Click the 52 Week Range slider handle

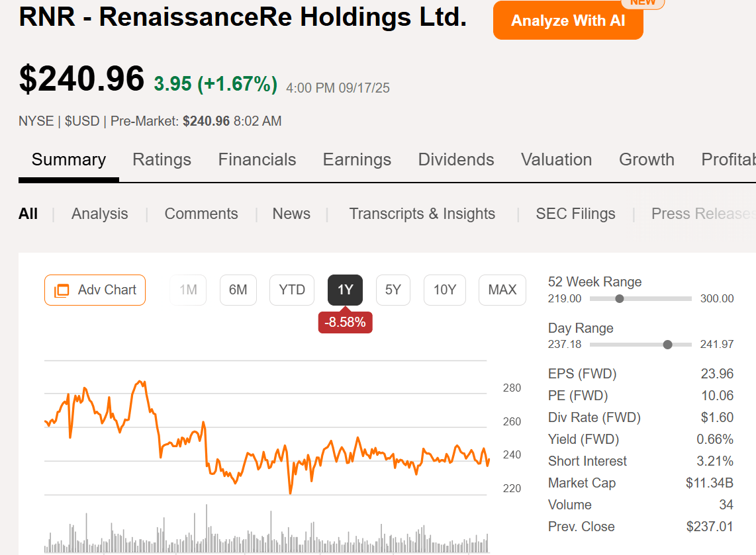pyautogui.click(x=620, y=298)
